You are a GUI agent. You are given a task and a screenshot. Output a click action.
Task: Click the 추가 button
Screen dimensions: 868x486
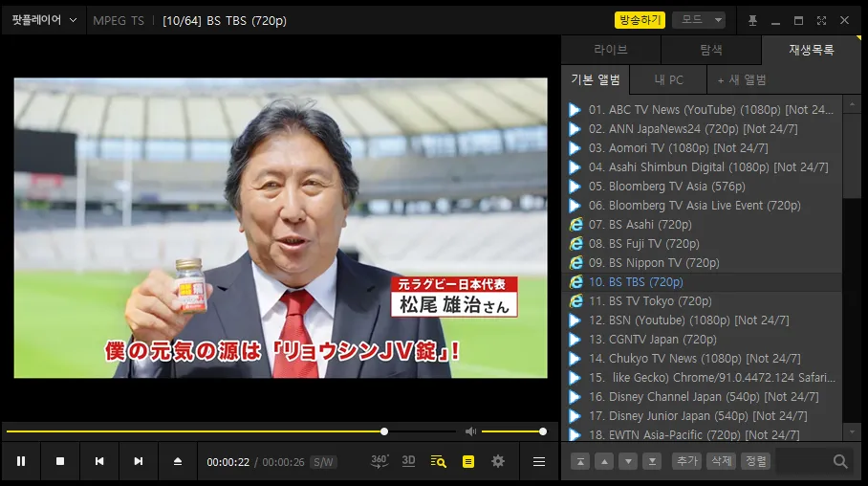(x=687, y=461)
